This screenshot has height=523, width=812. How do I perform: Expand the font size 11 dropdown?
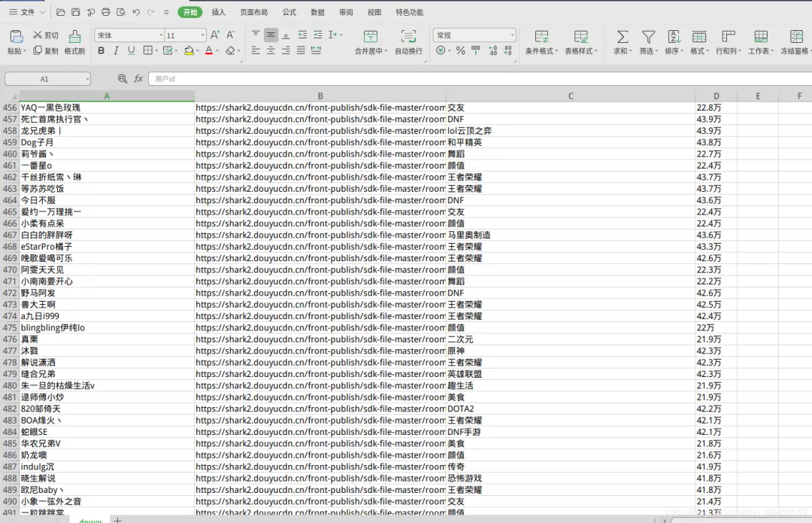coord(186,35)
